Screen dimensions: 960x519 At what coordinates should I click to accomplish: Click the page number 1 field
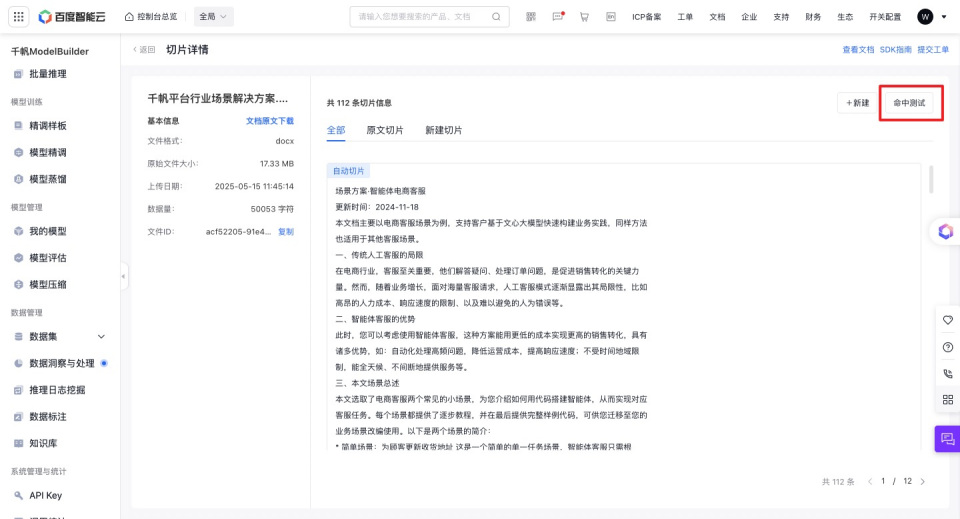tap(883, 481)
